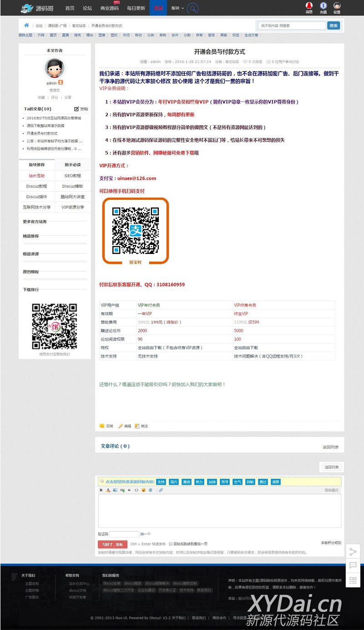Click 删除主题 in moderation toolbar

coord(25,35)
